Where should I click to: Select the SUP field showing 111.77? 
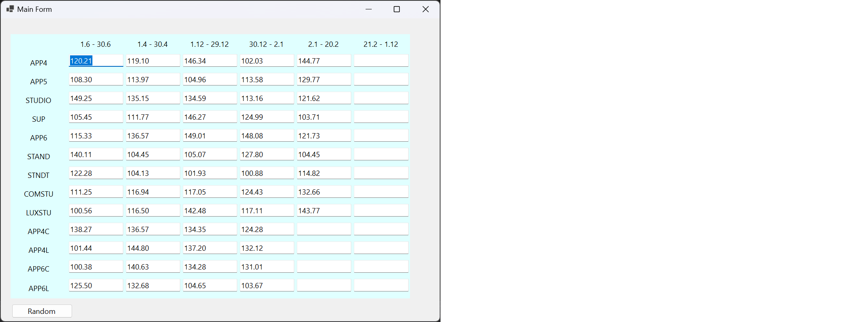(x=153, y=117)
